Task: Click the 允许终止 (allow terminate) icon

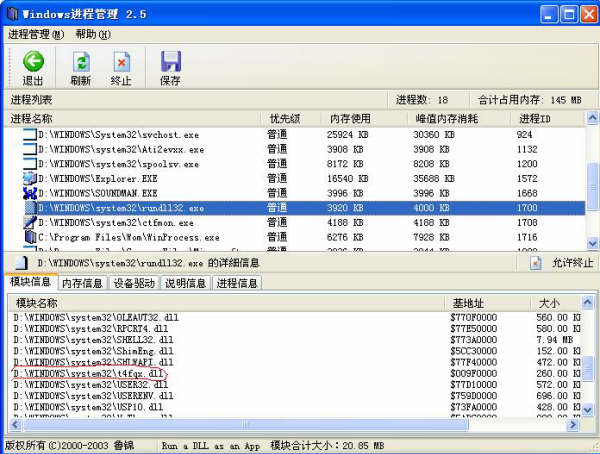Action: click(x=536, y=263)
